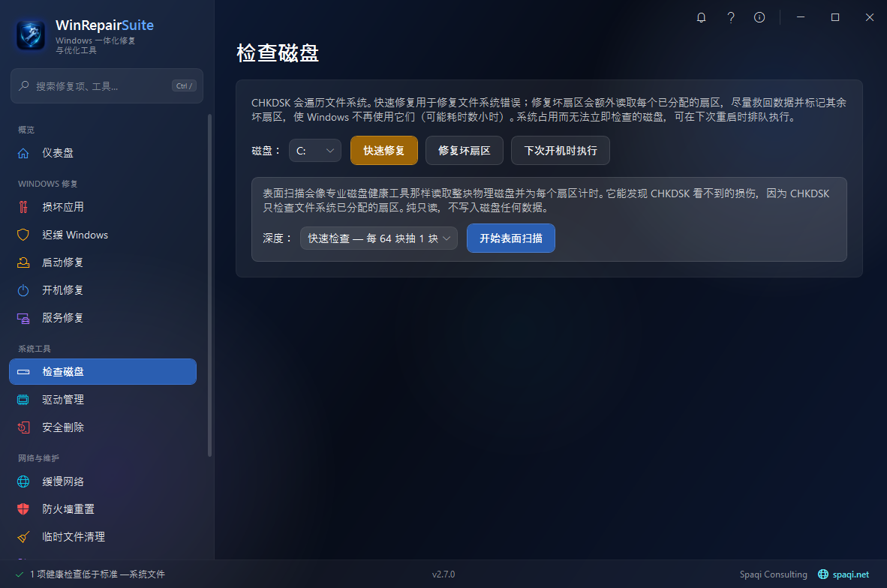Click the 检查磁盘 page heading
The height and width of the screenshot is (588, 887).
[x=278, y=53]
